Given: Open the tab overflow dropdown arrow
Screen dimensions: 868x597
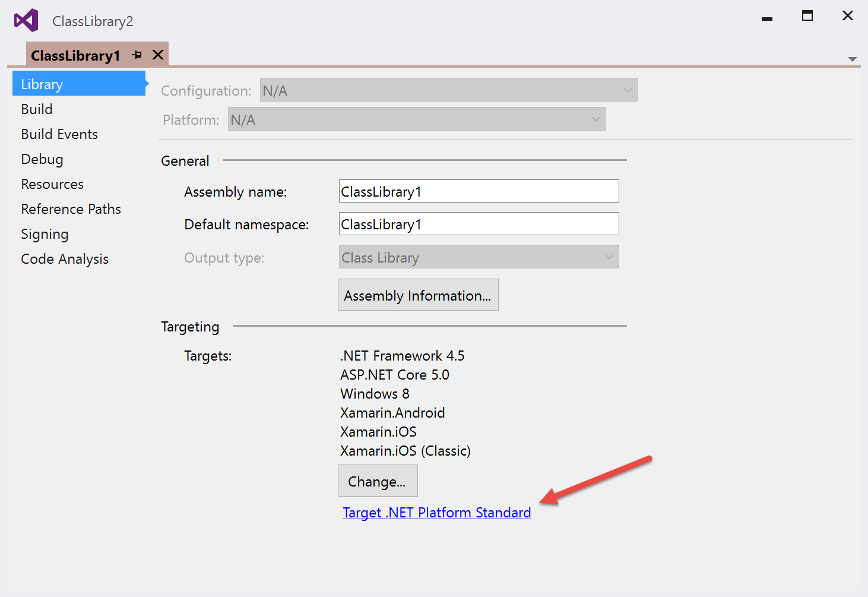Looking at the screenshot, I should (x=853, y=59).
